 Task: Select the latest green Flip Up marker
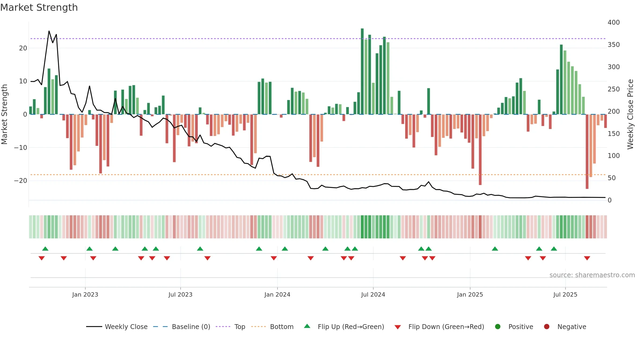coord(554,249)
